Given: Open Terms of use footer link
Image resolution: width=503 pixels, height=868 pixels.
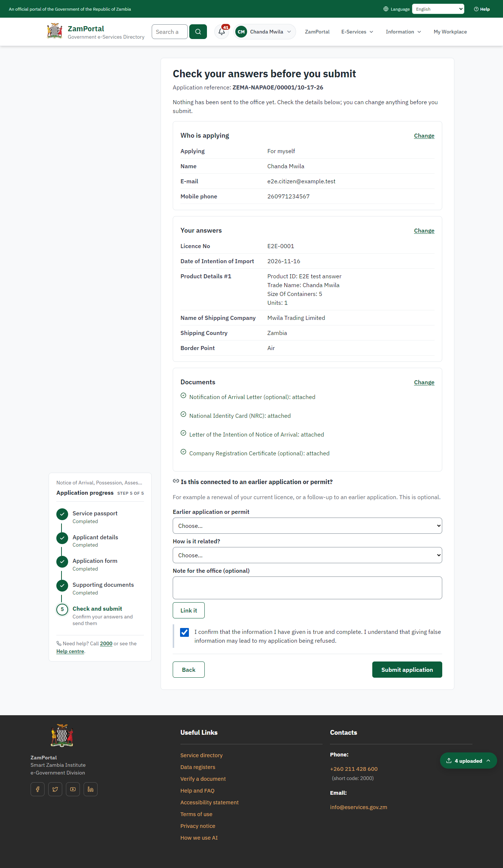Looking at the screenshot, I should click(196, 814).
